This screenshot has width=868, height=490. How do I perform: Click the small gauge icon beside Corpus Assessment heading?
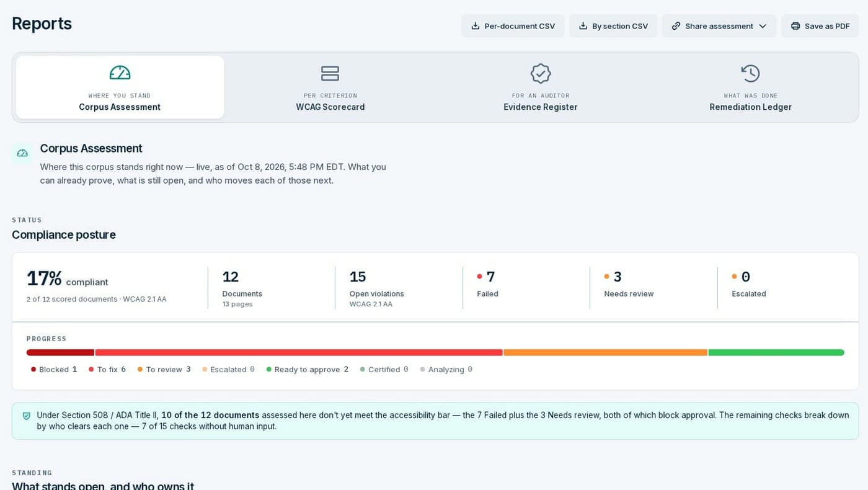point(22,153)
